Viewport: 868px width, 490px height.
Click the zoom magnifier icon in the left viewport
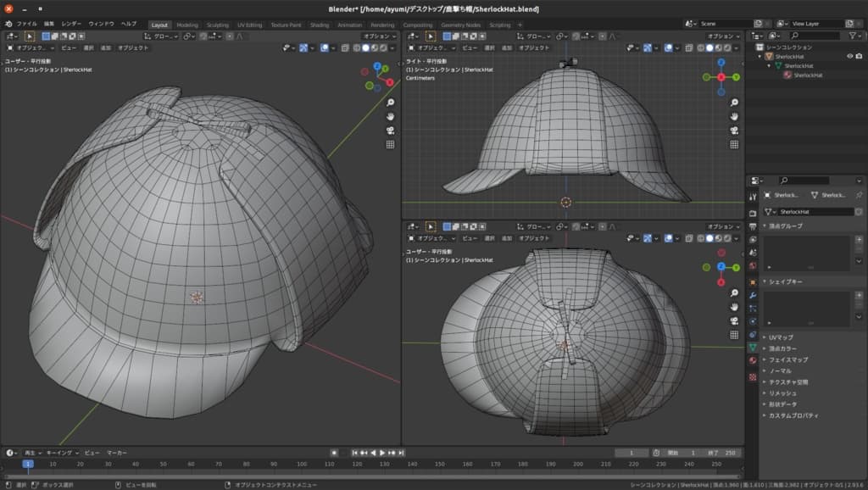point(390,103)
